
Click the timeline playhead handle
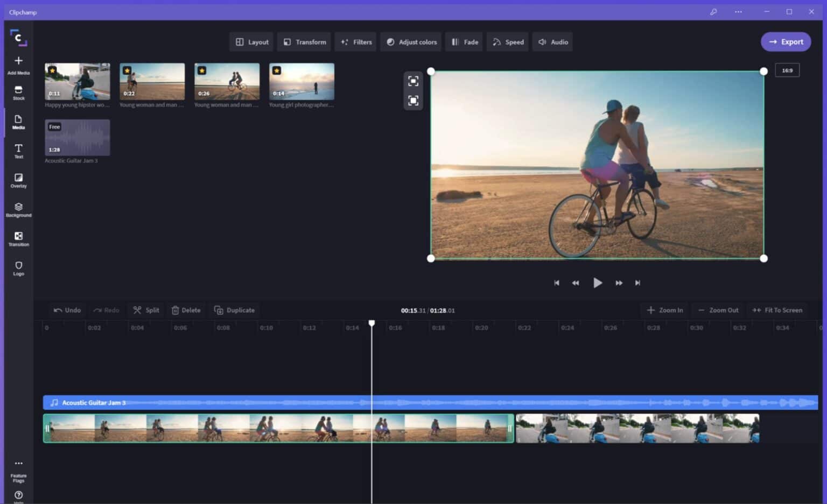click(372, 323)
